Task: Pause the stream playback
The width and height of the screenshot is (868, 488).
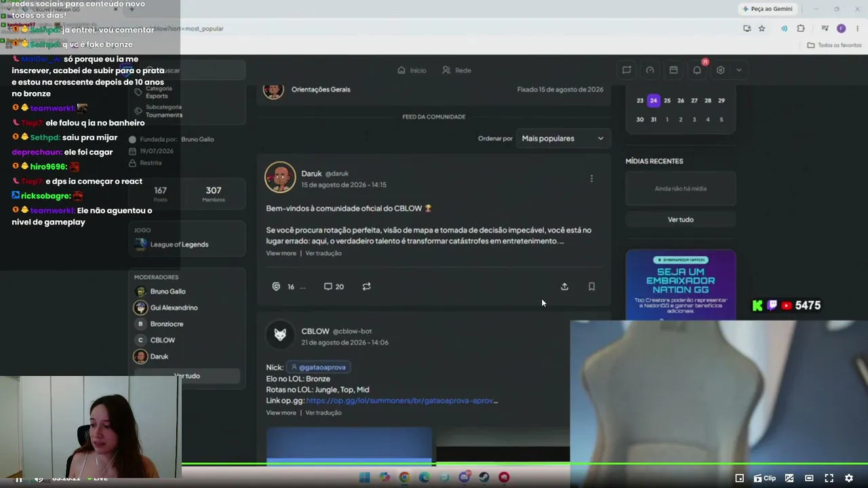Action: point(19,479)
